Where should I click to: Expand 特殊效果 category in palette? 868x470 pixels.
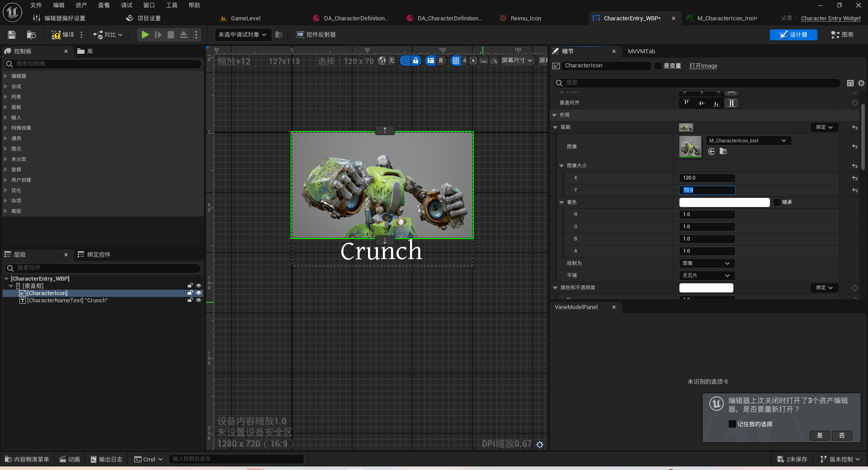tap(5, 128)
